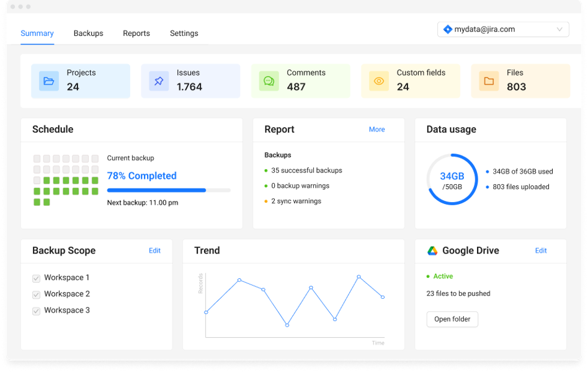The image size is (588, 372).
Task: Click the 34GB data usage ring
Action: click(452, 179)
